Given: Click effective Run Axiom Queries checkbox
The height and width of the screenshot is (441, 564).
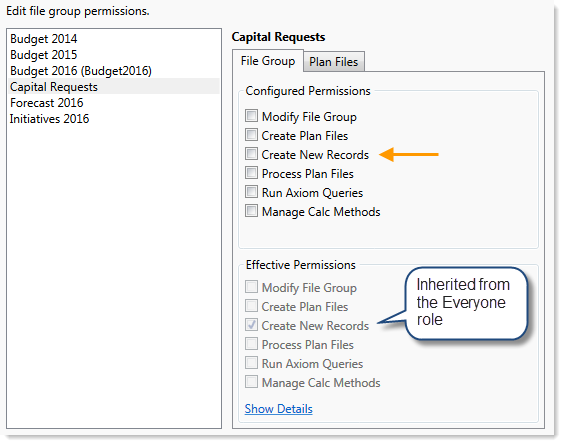Looking at the screenshot, I should (251, 363).
